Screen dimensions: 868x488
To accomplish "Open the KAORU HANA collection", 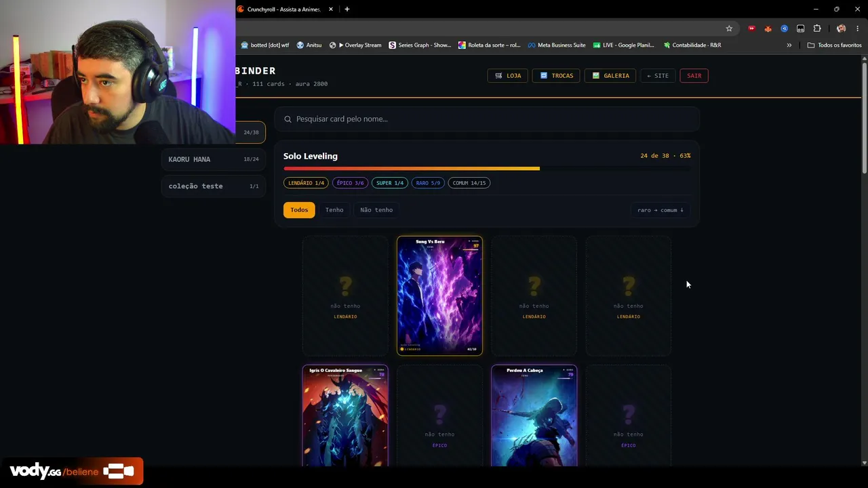I will (214, 159).
